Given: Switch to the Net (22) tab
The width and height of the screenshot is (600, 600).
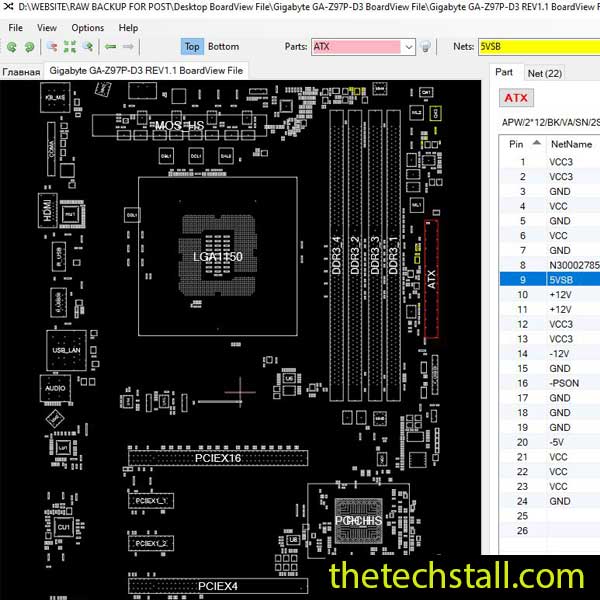Looking at the screenshot, I should [545, 72].
